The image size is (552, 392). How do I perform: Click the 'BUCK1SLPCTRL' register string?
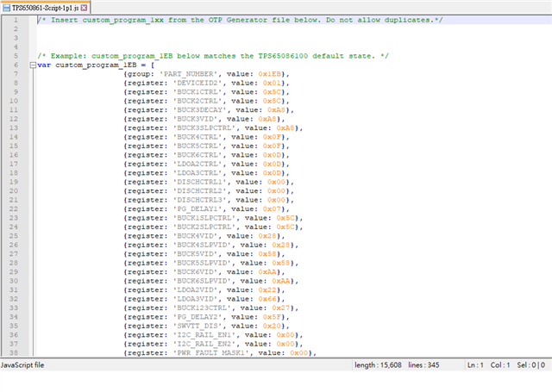204,218
